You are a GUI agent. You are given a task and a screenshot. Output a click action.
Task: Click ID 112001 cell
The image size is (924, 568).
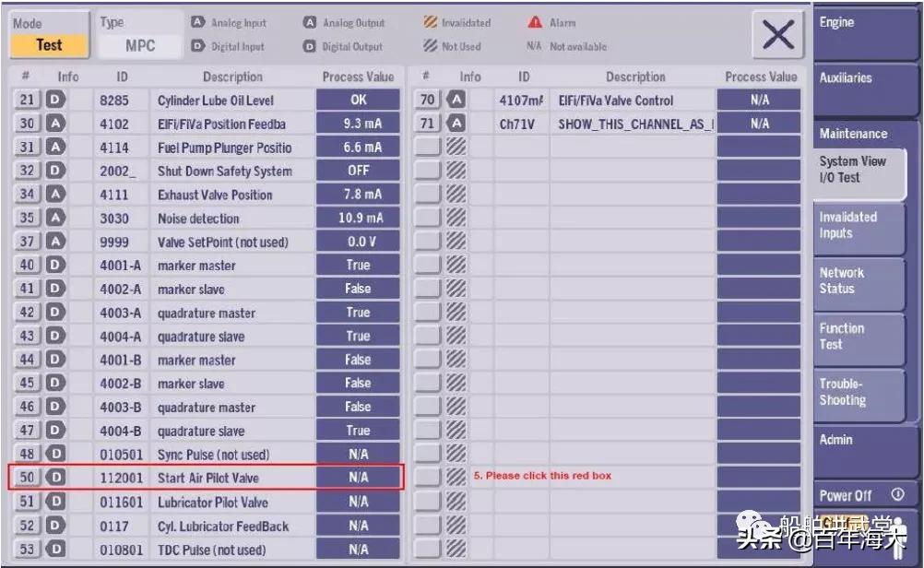click(122, 478)
